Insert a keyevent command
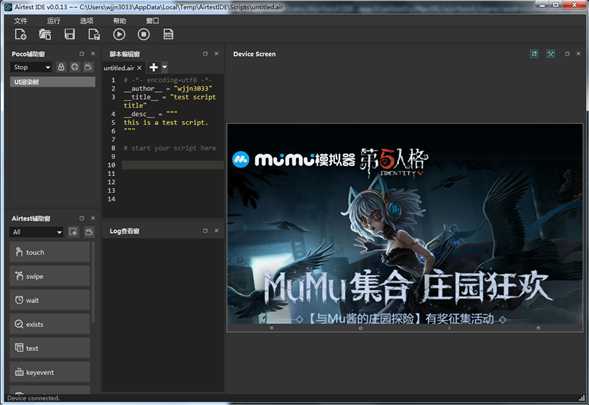 coord(50,372)
